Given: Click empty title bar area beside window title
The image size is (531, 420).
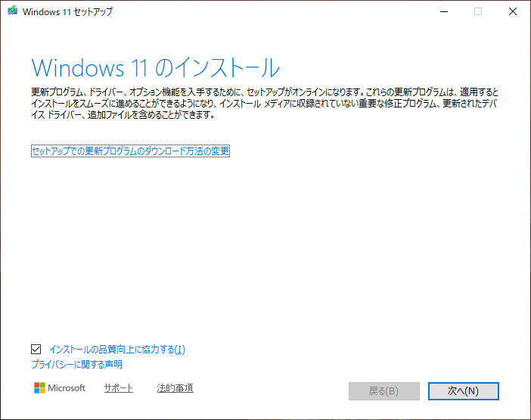Looking at the screenshot, I should (x=265, y=11).
